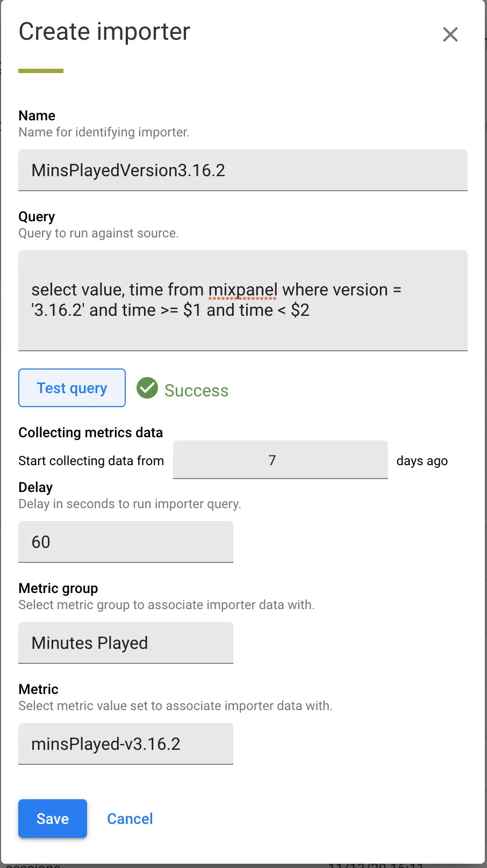The width and height of the screenshot is (487, 868).
Task: Click the underlined word mixpanel in query
Action: click(242, 290)
